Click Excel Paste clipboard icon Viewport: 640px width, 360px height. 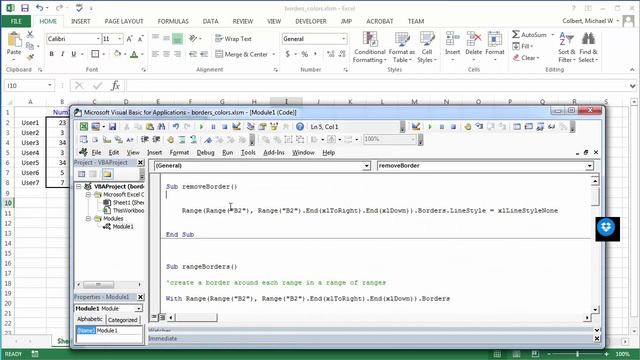point(14,40)
